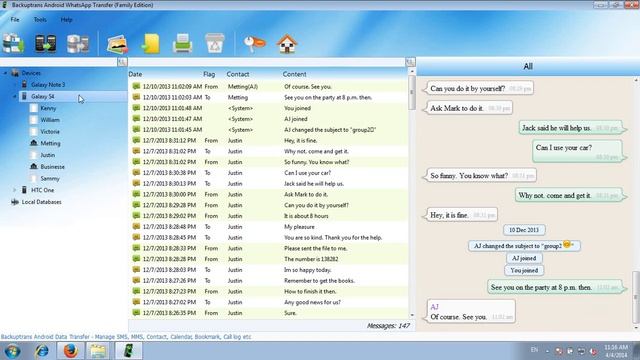The width and height of the screenshot is (640, 360).
Task: Click chat bubble 'So funny. You know what?'
Action: coord(481,176)
